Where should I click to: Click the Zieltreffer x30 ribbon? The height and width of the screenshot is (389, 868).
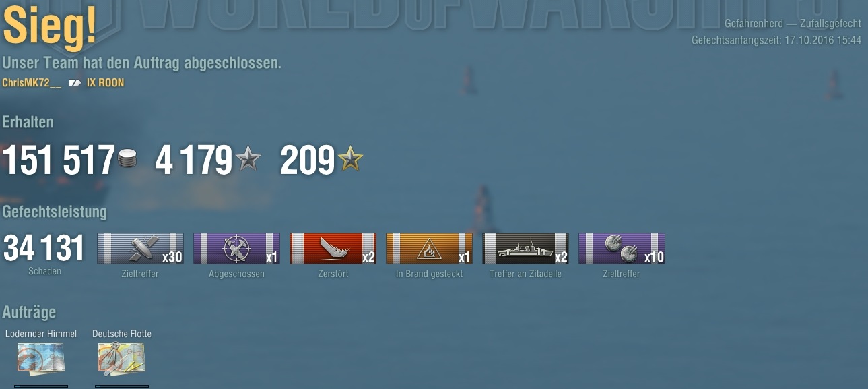coord(141,248)
